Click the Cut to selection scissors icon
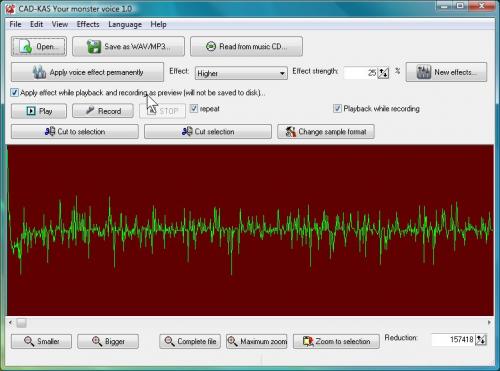The width and height of the screenshot is (500, 371). [x=50, y=131]
